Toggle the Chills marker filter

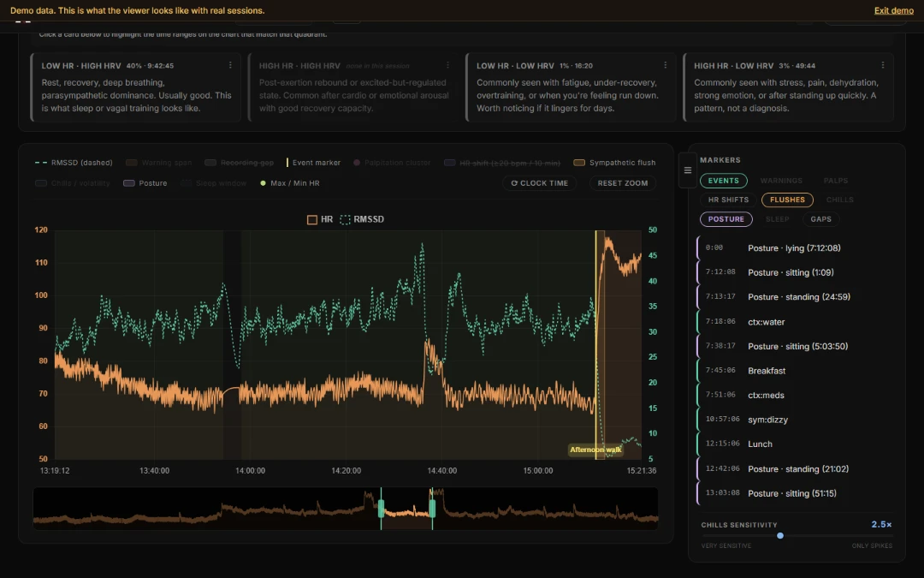840,200
